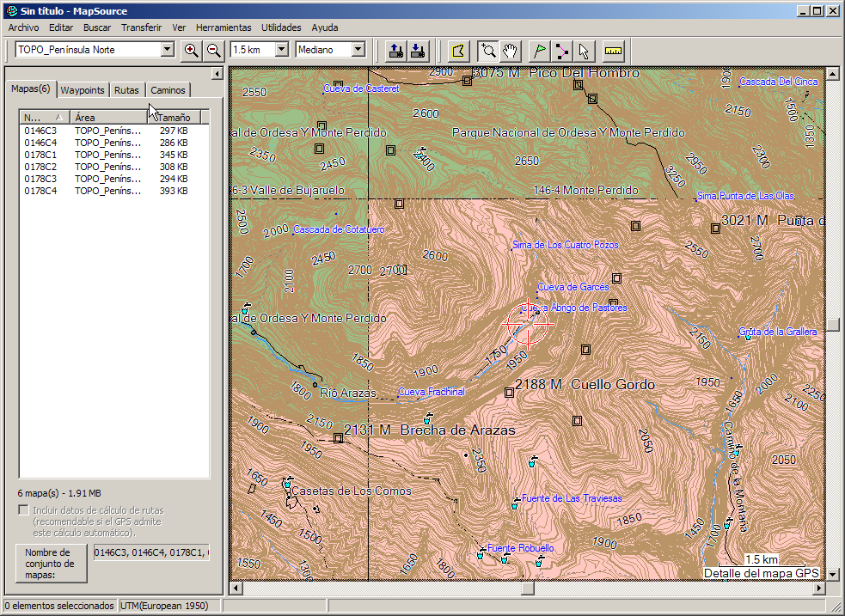
Task: Click the 'Cascada Del Cinca' map label
Action: pos(779,82)
